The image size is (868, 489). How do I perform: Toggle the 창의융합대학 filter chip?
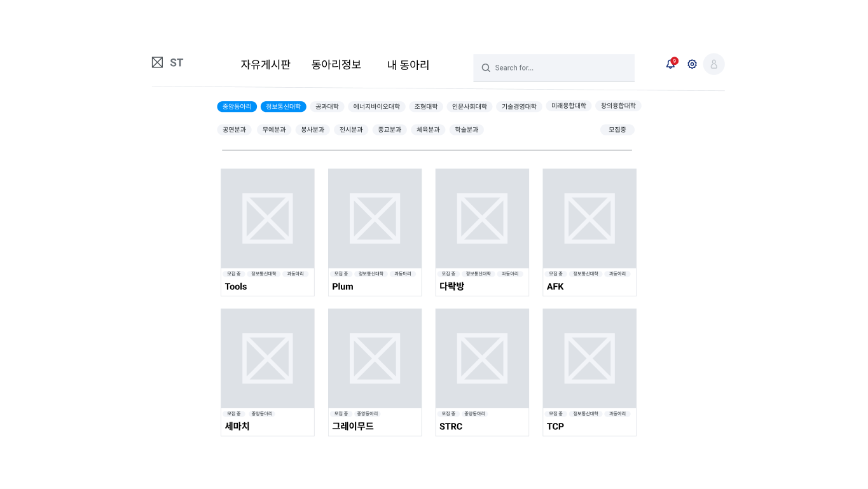click(x=618, y=106)
